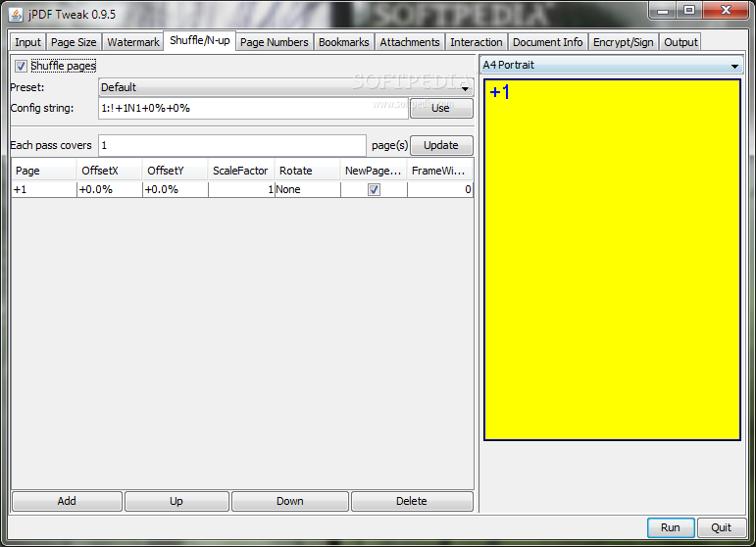Open the A4 Portrait page format dropdown

tap(612, 65)
